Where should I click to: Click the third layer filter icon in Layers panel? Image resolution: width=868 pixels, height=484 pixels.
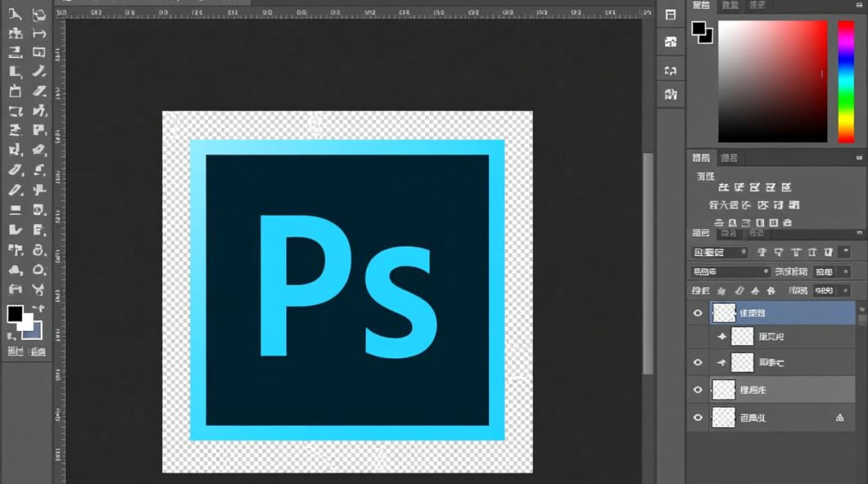[x=796, y=252]
